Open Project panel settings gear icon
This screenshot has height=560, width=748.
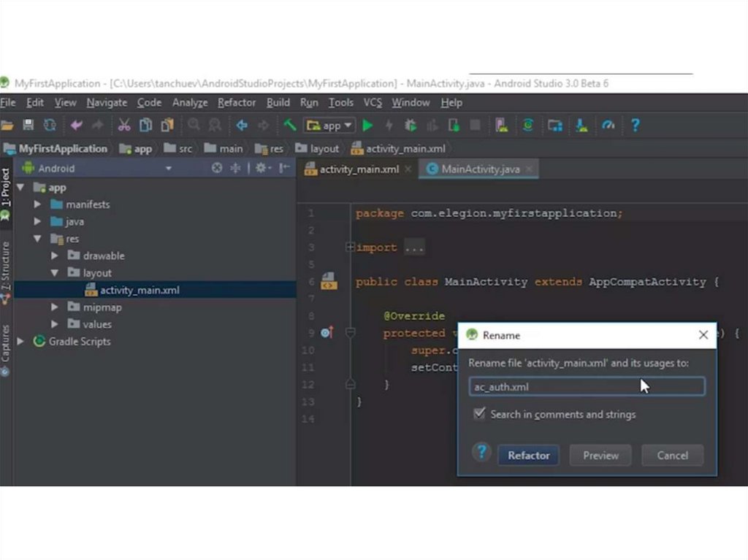261,168
